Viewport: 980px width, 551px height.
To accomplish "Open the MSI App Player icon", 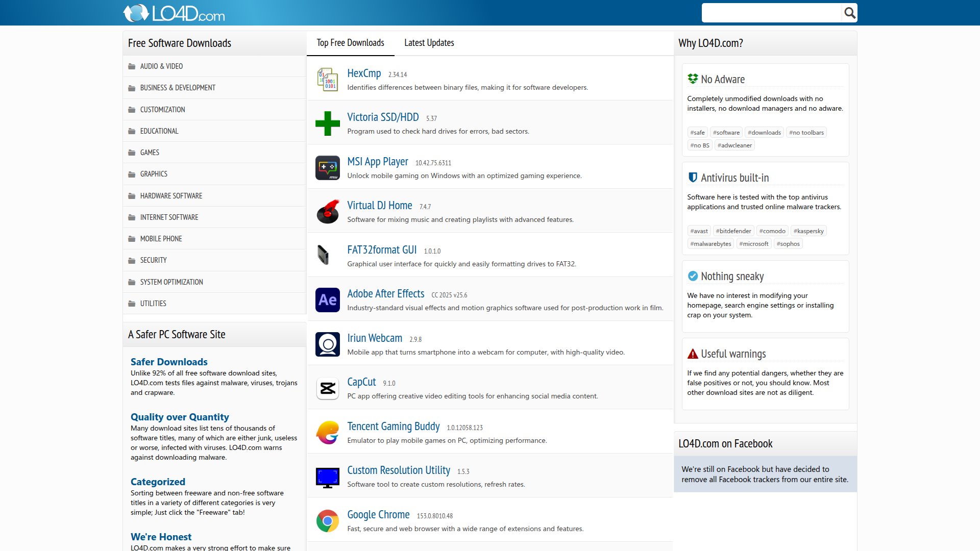I will point(328,167).
